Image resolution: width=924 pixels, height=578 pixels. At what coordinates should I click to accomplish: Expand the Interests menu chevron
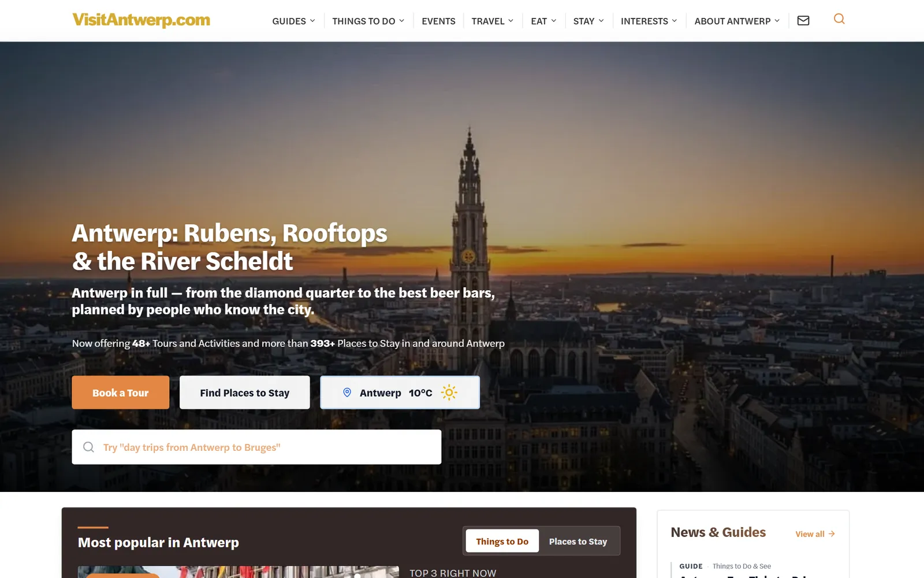tap(675, 21)
